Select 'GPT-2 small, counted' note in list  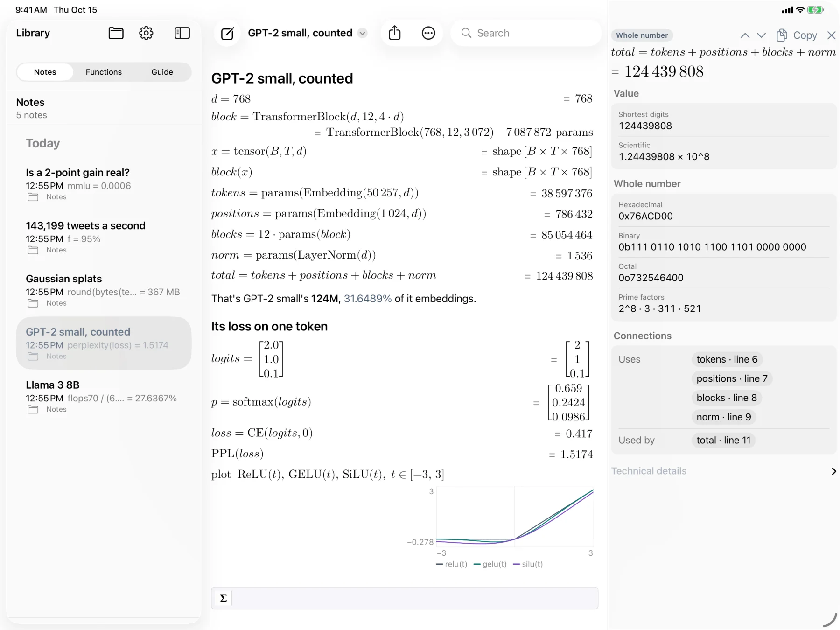tap(104, 343)
